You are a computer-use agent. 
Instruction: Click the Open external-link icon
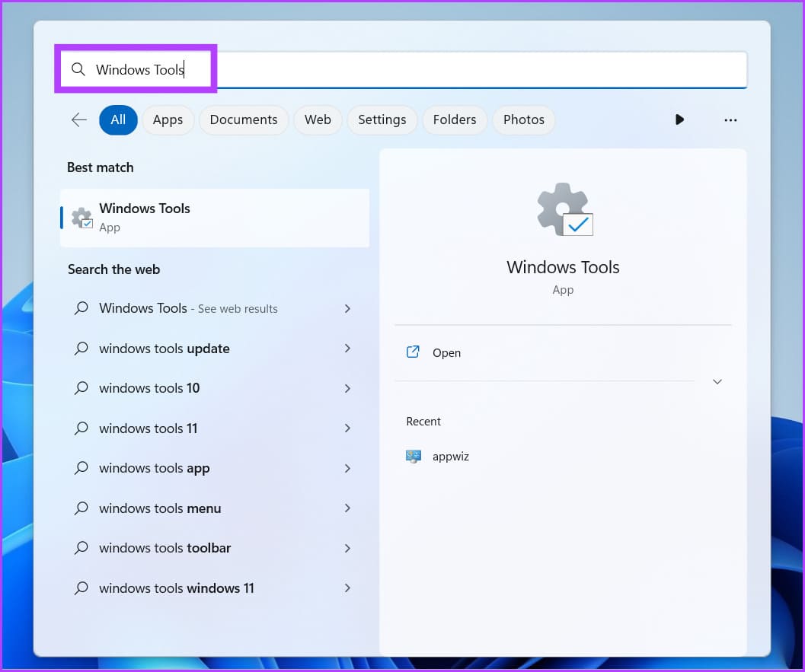tap(413, 352)
